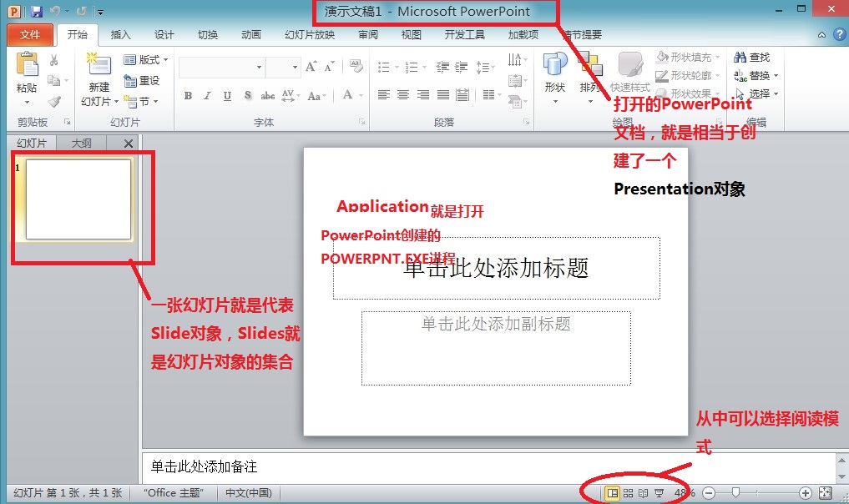Click the Paste (粘贴) clipboard icon

(27, 64)
